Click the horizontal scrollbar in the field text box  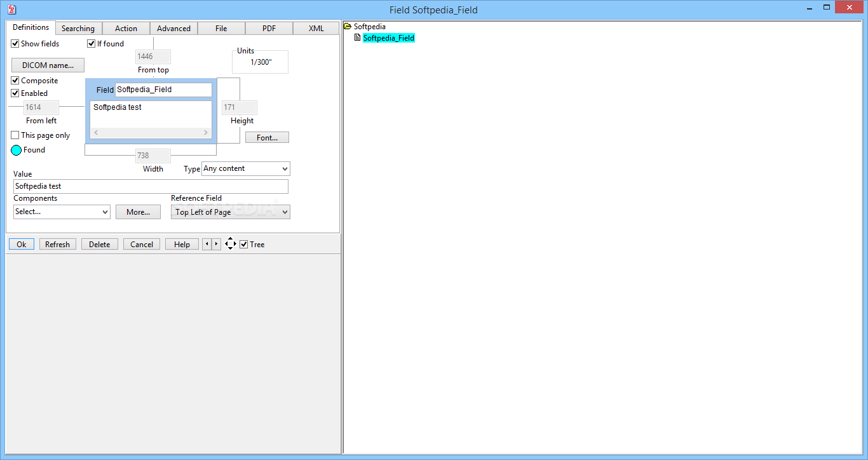point(151,133)
